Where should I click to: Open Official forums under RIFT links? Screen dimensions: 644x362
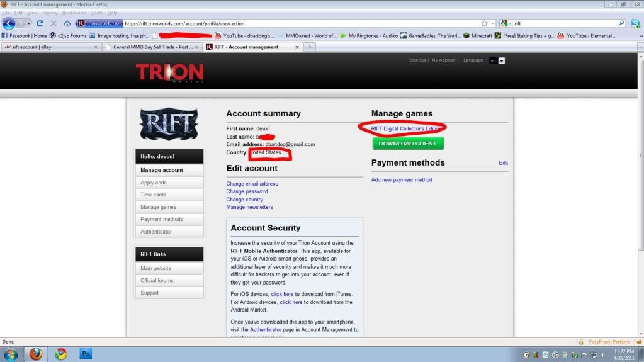tap(169, 281)
